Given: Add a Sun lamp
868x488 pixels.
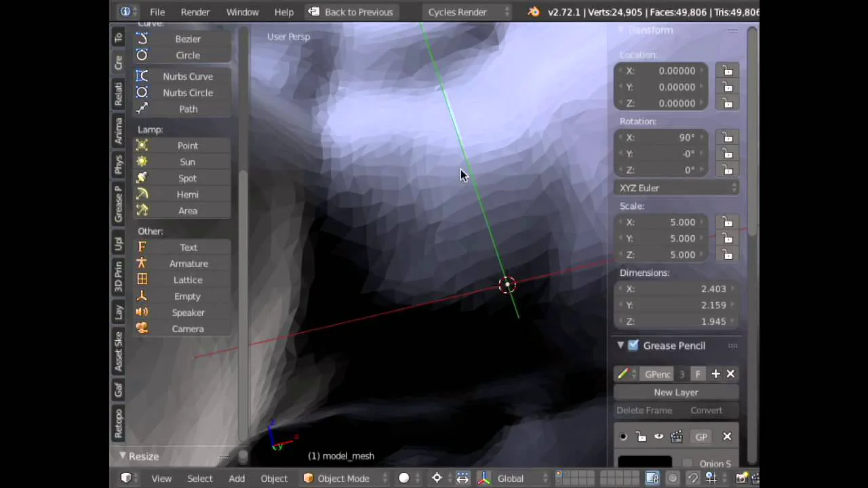Looking at the screenshot, I should pos(187,162).
